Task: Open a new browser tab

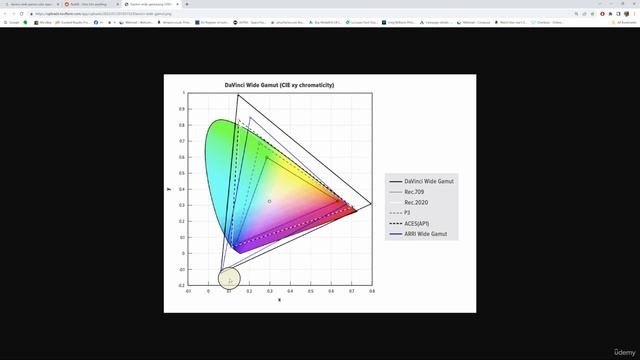Action: 187,4
